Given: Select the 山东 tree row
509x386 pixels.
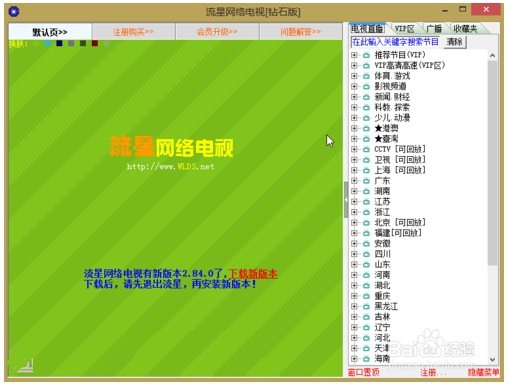Looking at the screenshot, I should pos(382,264).
